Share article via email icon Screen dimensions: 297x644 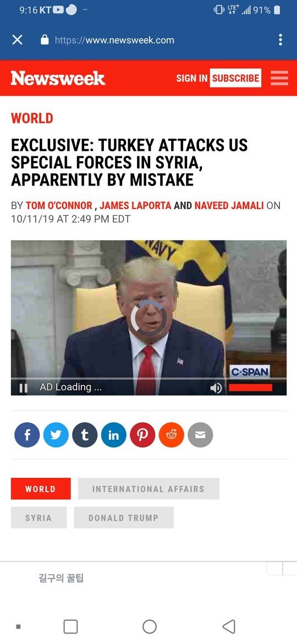pos(200,435)
